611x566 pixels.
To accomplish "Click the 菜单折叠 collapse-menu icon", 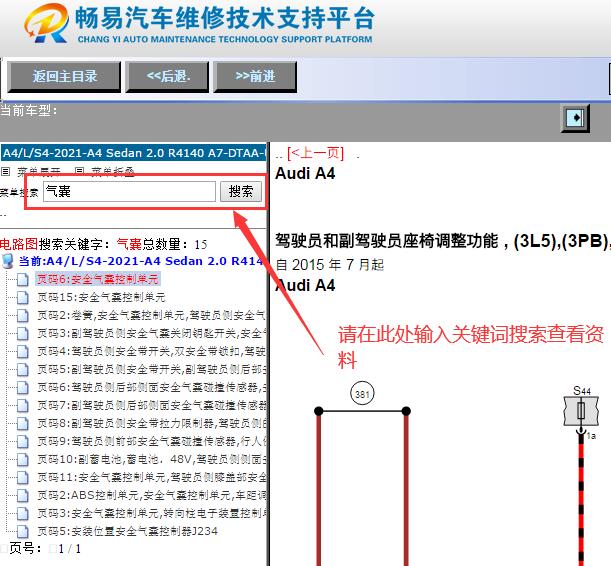I will pyautogui.click(x=79, y=171).
